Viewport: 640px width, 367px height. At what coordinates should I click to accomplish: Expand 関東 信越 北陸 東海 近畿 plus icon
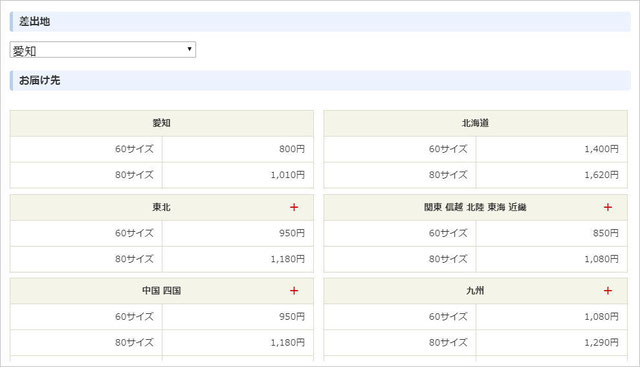coord(608,207)
